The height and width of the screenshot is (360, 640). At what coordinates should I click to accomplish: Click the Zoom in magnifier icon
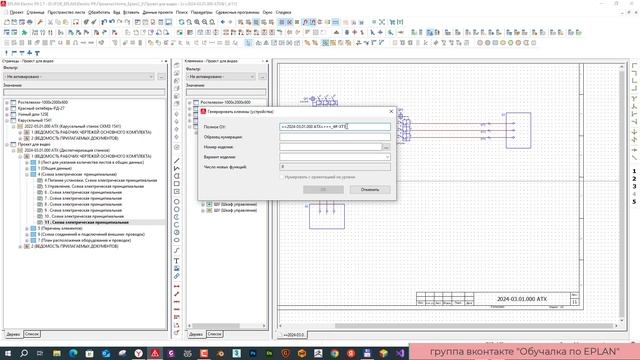(197, 22)
